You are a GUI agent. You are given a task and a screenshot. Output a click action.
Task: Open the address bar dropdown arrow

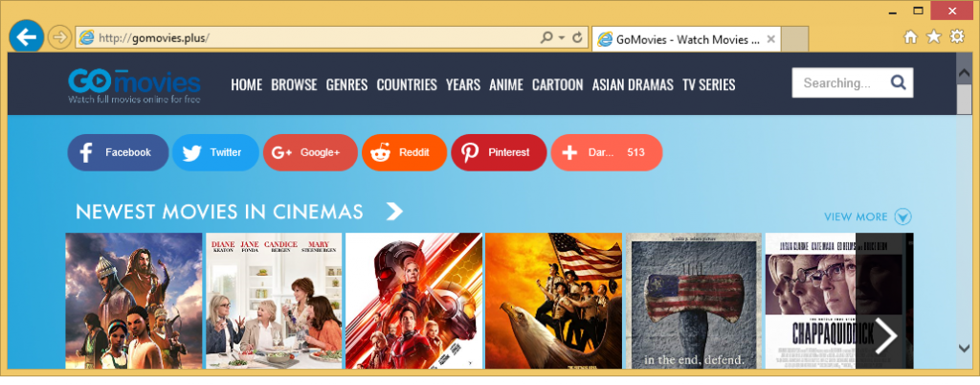tap(561, 37)
